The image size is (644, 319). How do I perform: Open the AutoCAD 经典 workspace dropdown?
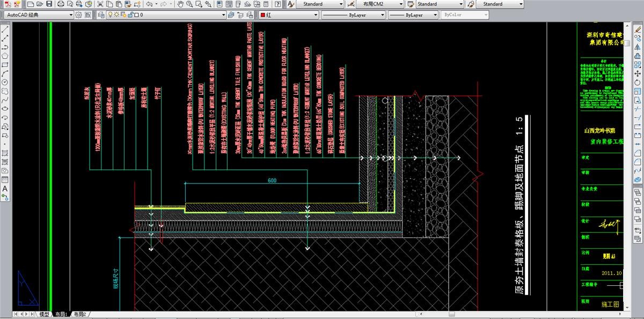click(39, 15)
